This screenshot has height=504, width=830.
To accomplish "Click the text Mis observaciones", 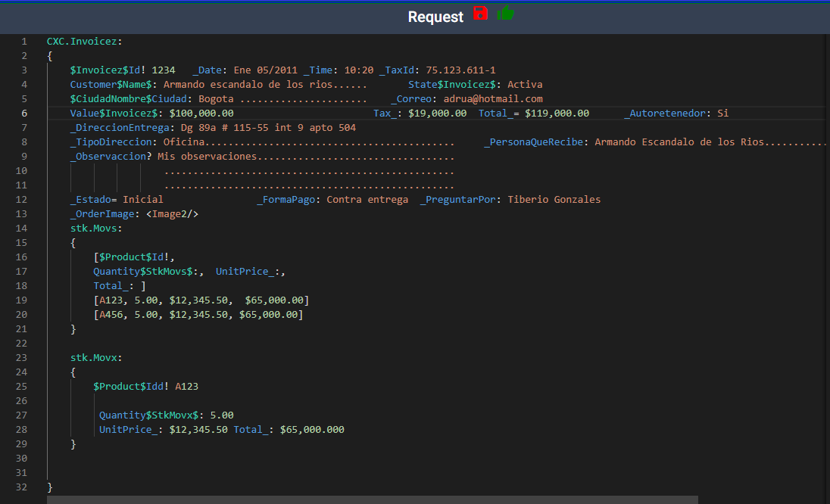I will [207, 157].
